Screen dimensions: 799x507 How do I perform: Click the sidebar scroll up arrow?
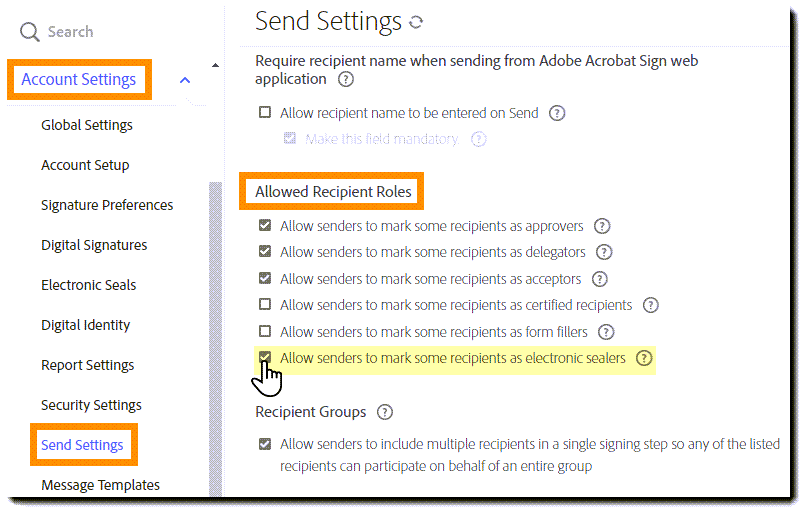(215, 66)
